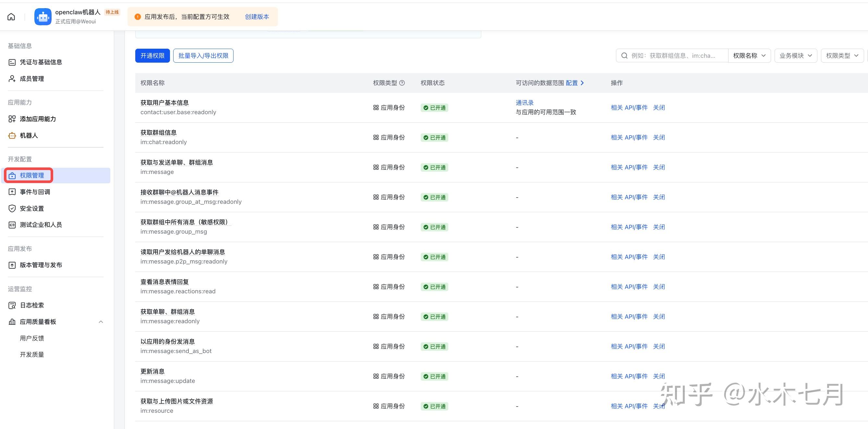868x429 pixels.
Task: Open the 权限名称 search type dropdown
Action: click(749, 55)
